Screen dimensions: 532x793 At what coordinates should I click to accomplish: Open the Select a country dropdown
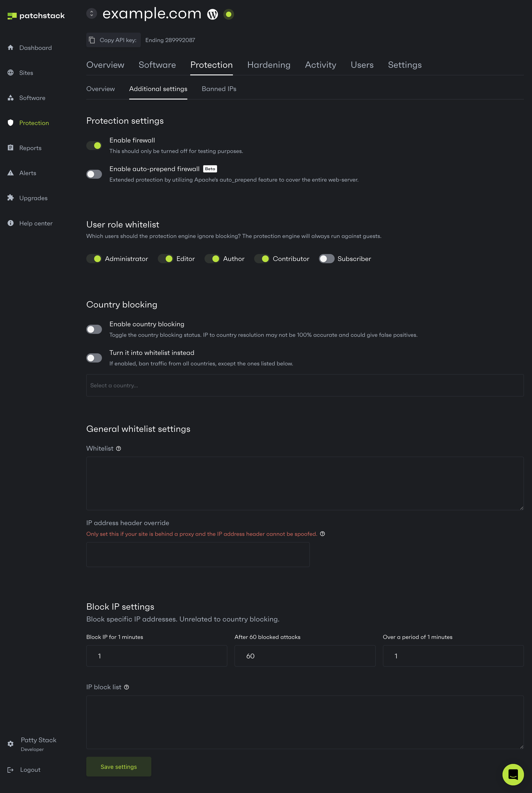[x=305, y=385]
